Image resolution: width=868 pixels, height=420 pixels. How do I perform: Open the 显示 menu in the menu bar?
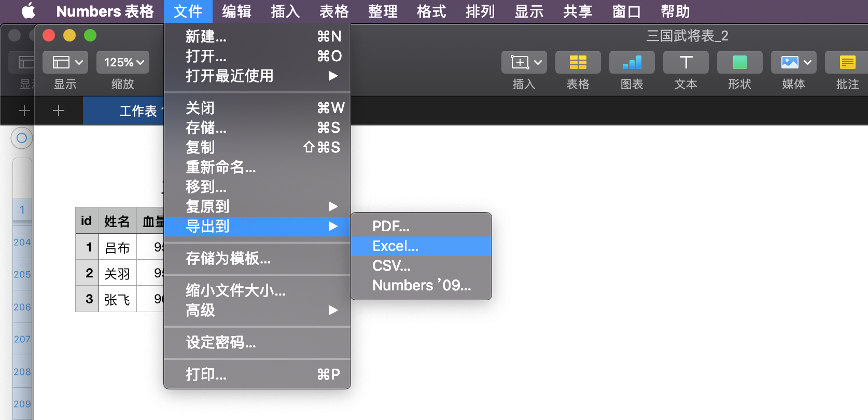tap(529, 11)
